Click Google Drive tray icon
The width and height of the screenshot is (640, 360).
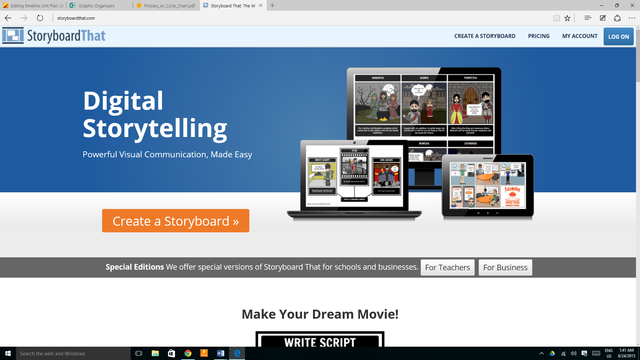(552, 353)
